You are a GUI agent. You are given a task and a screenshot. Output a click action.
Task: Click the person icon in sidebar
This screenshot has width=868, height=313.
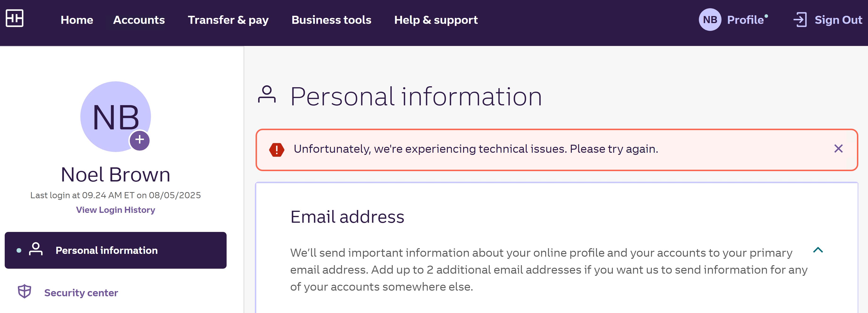36,249
